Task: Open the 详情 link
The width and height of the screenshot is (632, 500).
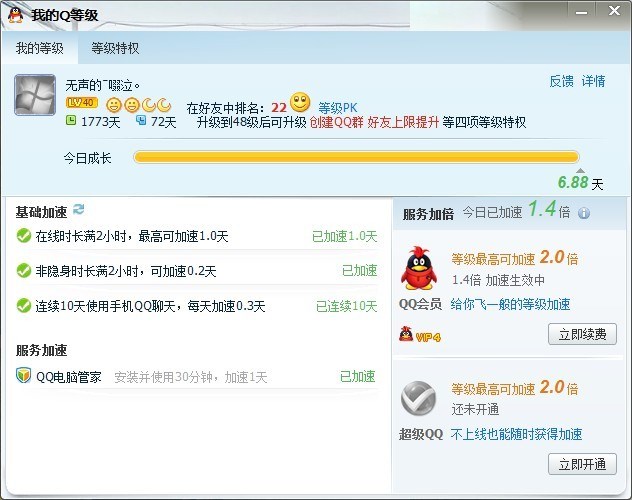Action: [x=593, y=81]
